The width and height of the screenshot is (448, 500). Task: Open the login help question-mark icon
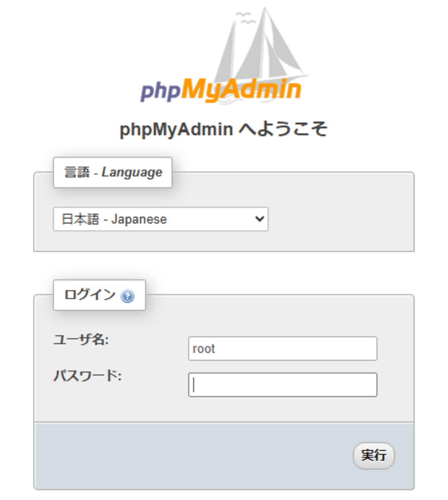tap(128, 296)
